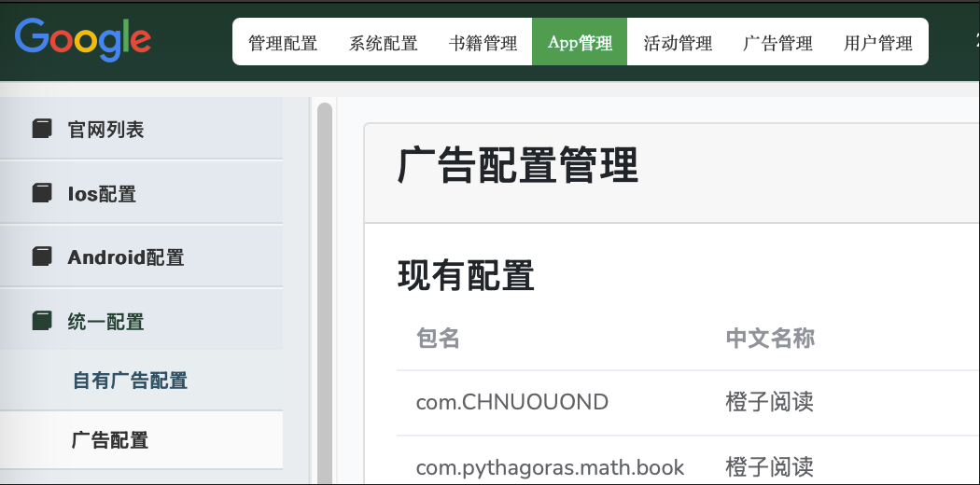Open the 自有广告配置 submenu link
980x485 pixels.
(130, 381)
